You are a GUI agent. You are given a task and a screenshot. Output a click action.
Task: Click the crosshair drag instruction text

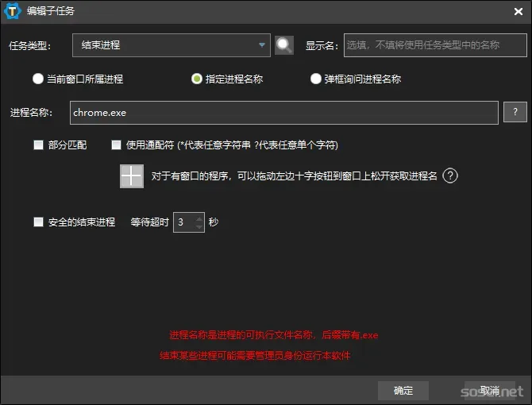(294, 176)
